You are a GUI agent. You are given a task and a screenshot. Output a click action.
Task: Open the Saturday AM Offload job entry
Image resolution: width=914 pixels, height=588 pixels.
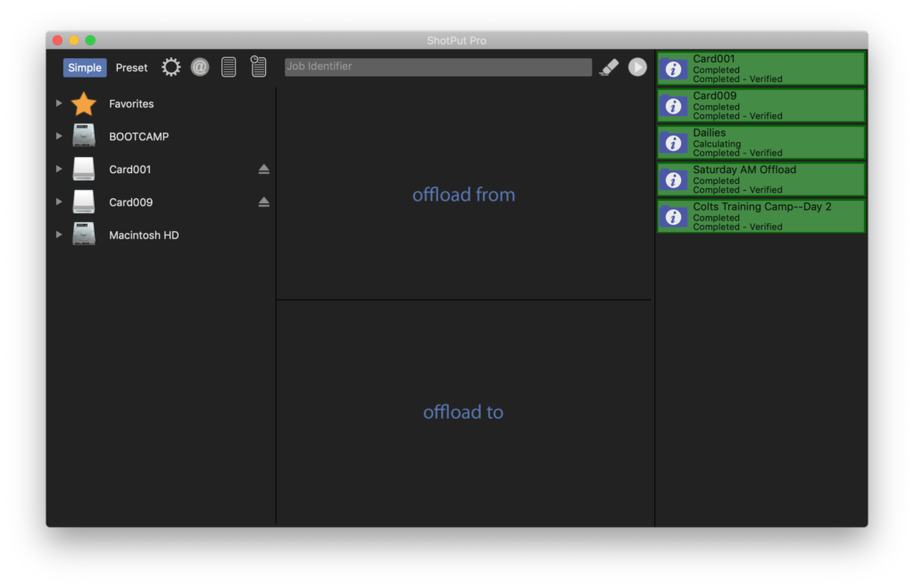coord(768,179)
